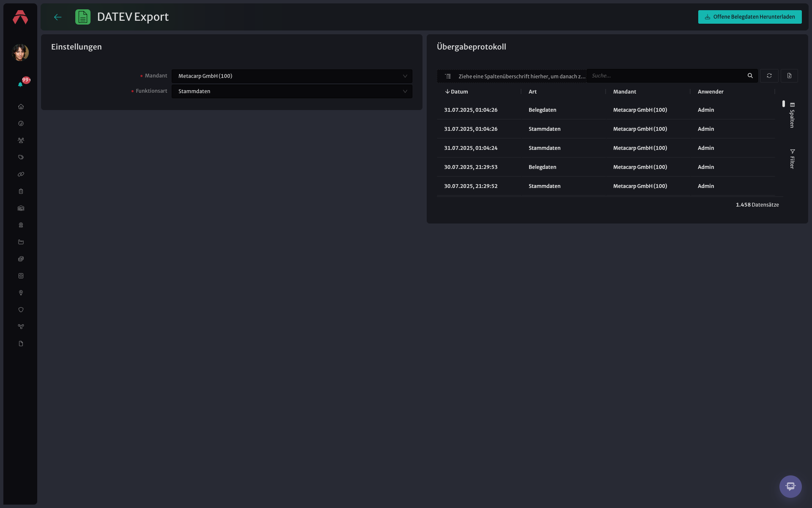Click the 1.458 Datensätze count
The width and height of the screenshot is (812, 508).
coord(757,205)
